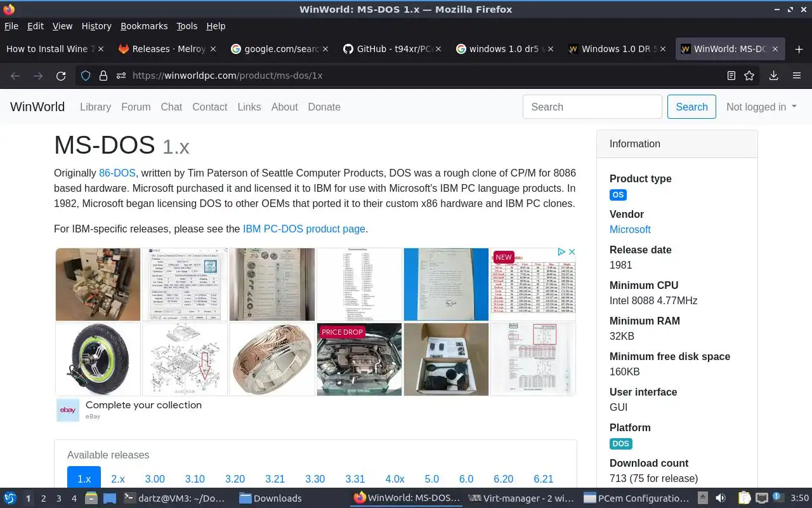The width and height of the screenshot is (812, 508).
Task: Dismiss the ad via its close X
Action: (571, 252)
